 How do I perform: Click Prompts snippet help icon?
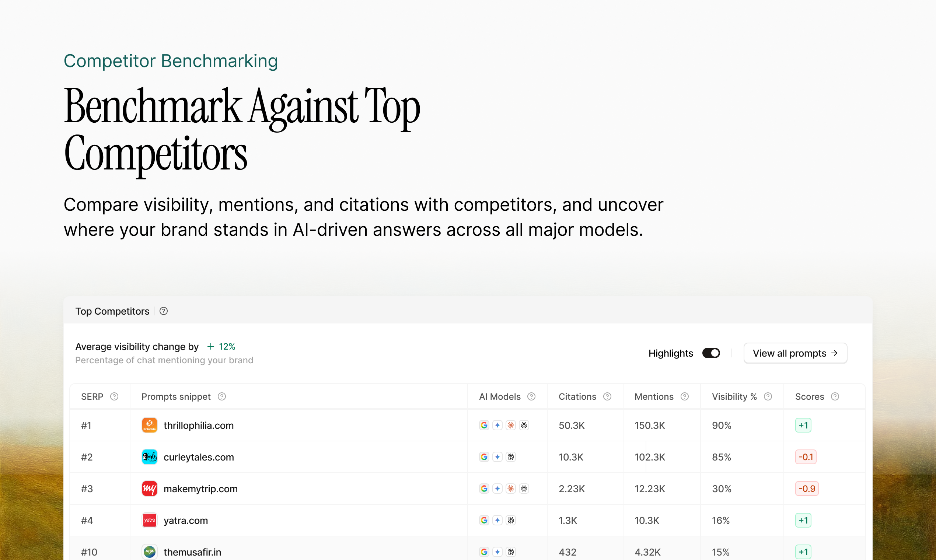click(222, 396)
